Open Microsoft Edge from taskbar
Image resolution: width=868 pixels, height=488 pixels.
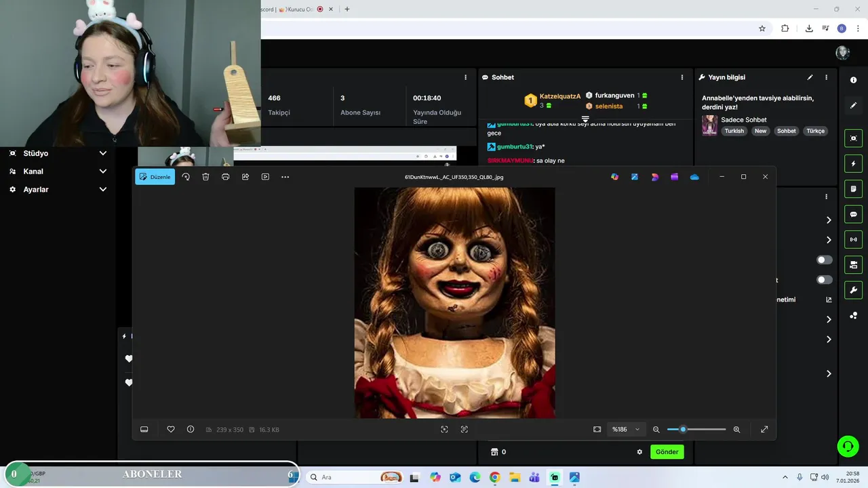pyautogui.click(x=475, y=477)
